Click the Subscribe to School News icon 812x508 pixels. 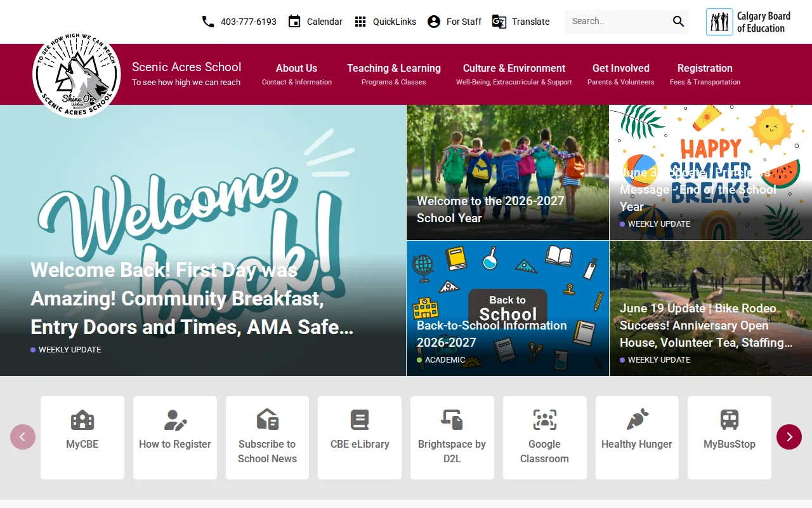[x=267, y=420]
